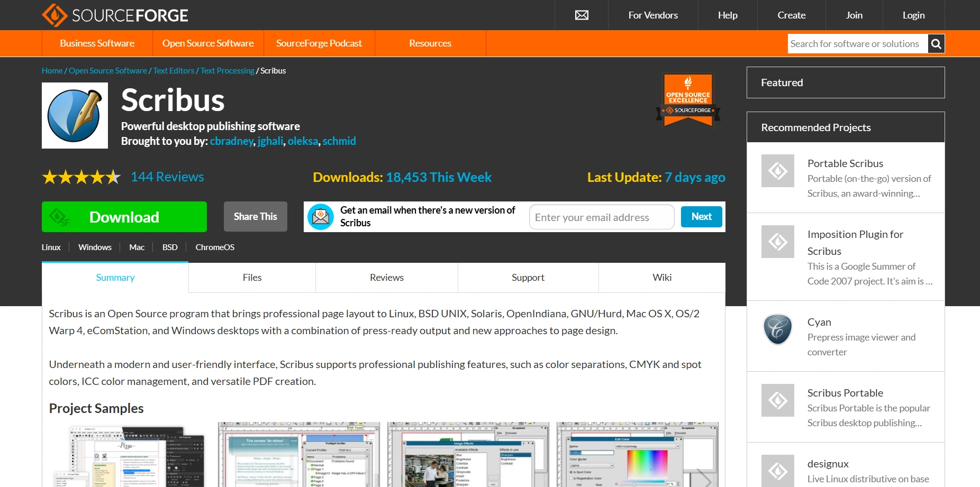Open the Open Source Software menu
This screenshot has height=487, width=980.
(208, 43)
